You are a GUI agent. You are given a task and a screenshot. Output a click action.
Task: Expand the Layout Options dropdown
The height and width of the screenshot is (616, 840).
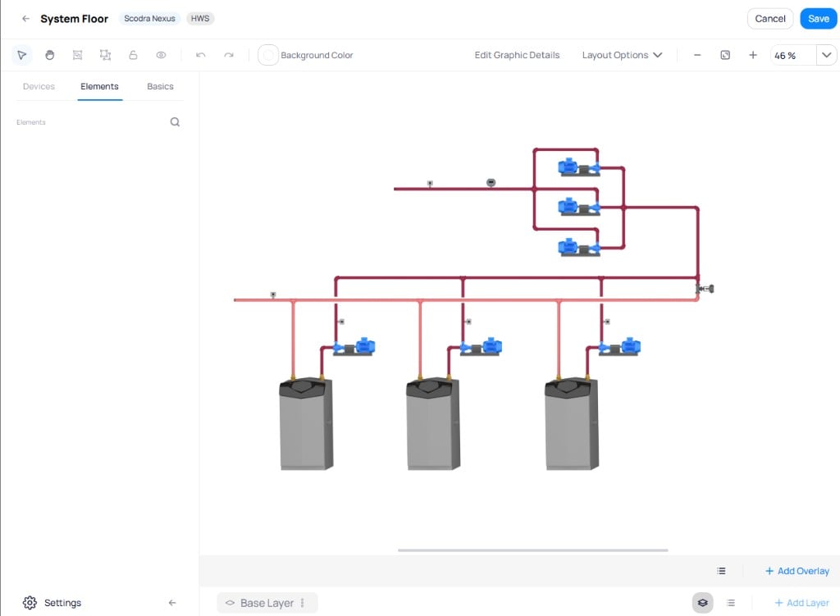622,55
